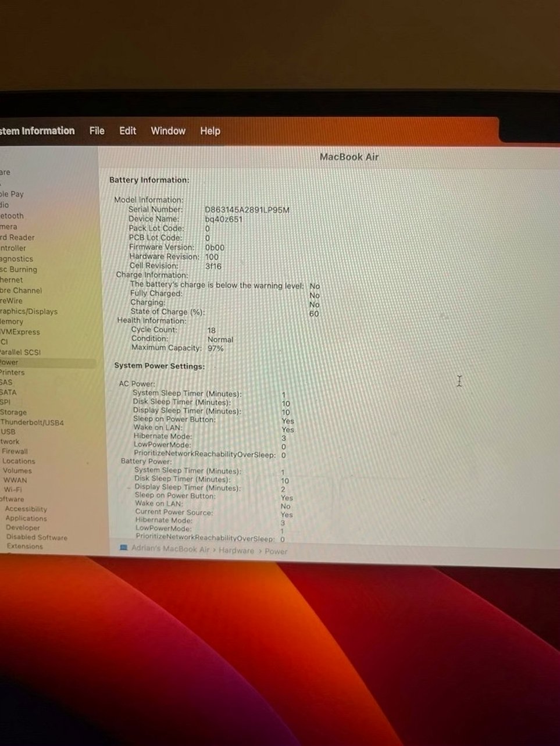This screenshot has height=746, width=560.
Task: Select Wi-Fi in the sidebar
Action: tap(13, 490)
